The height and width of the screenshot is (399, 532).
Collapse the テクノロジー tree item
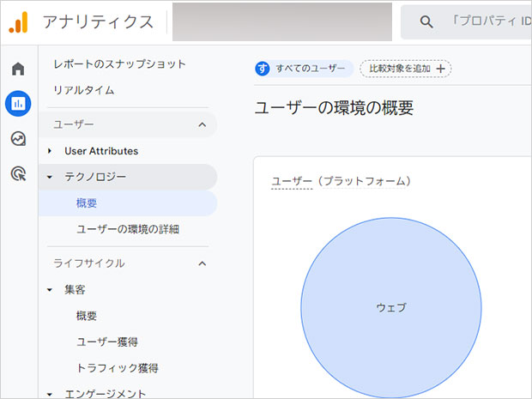(50, 177)
